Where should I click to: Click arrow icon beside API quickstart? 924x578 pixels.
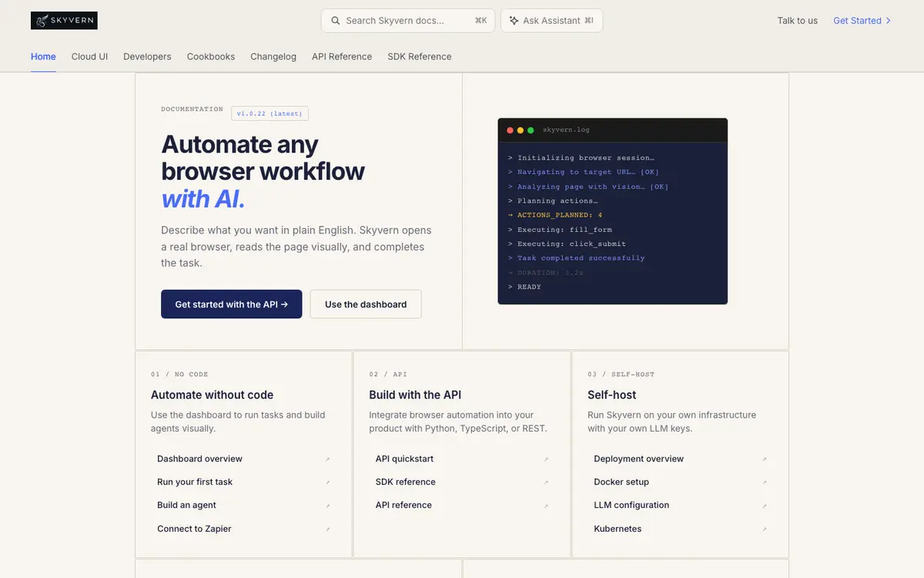pos(546,459)
